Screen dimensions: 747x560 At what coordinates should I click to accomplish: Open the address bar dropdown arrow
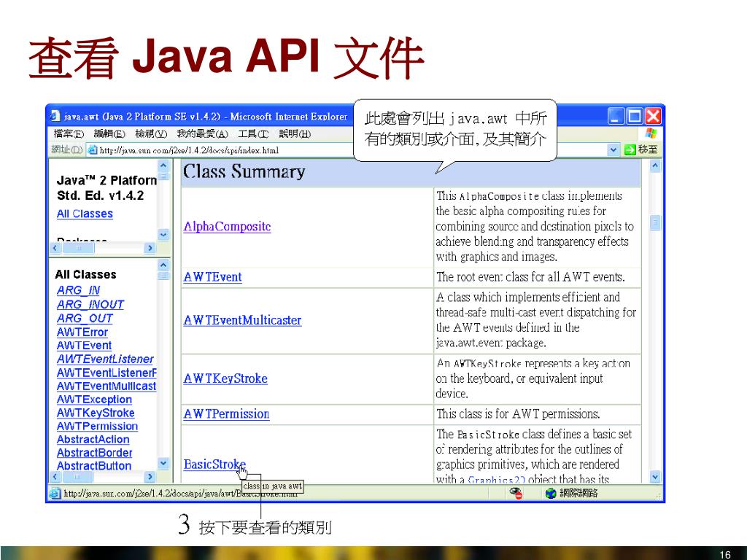pos(613,150)
